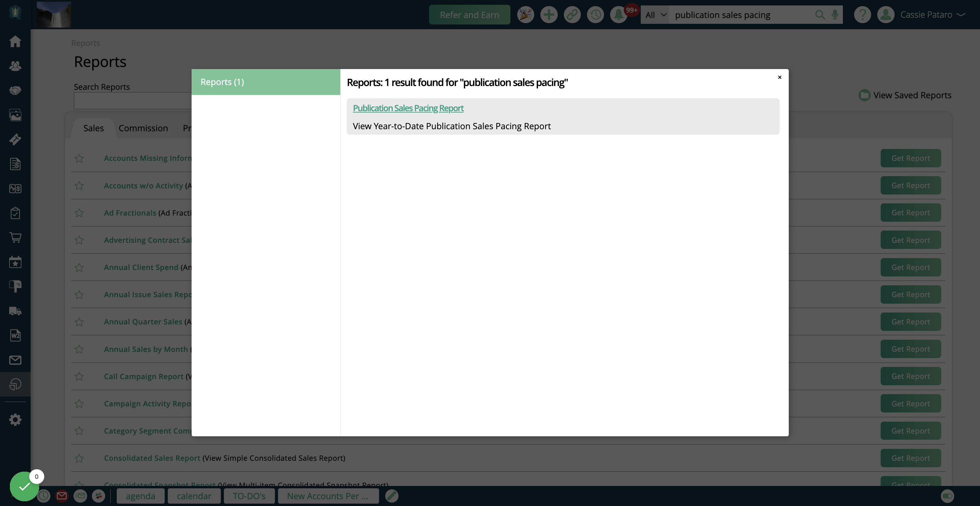Open the Settings gear in sidebar

(x=15, y=420)
